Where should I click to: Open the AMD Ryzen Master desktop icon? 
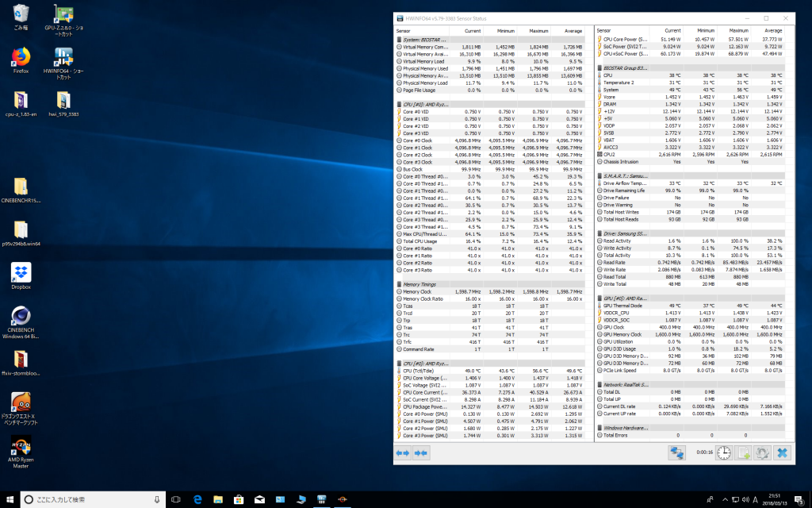(21, 453)
